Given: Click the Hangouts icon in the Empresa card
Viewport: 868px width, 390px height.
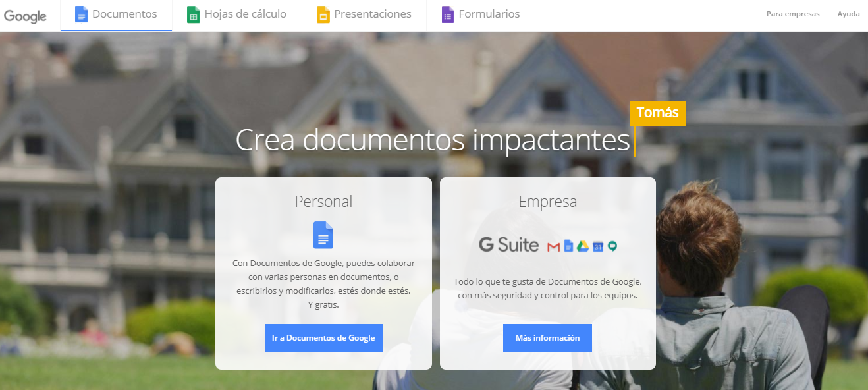Looking at the screenshot, I should coord(612,247).
